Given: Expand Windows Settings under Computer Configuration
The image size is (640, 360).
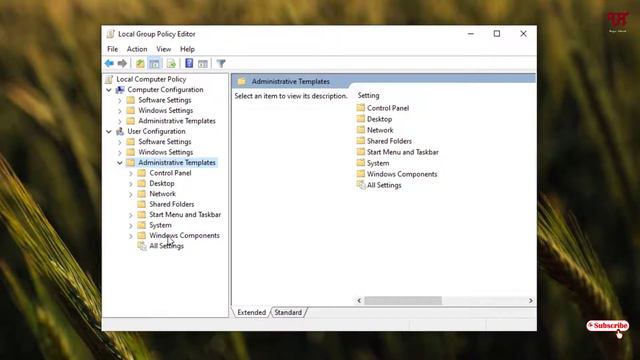Looking at the screenshot, I should point(120,111).
